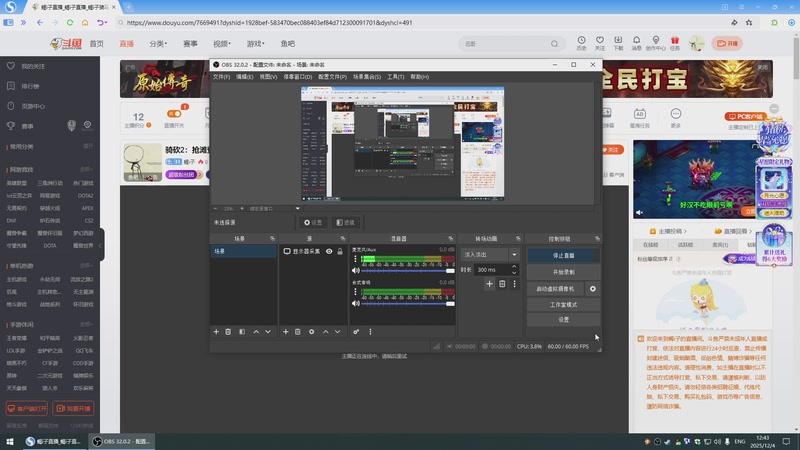
Task: Click trash icon in sources panel
Action: pyautogui.click(x=298, y=331)
